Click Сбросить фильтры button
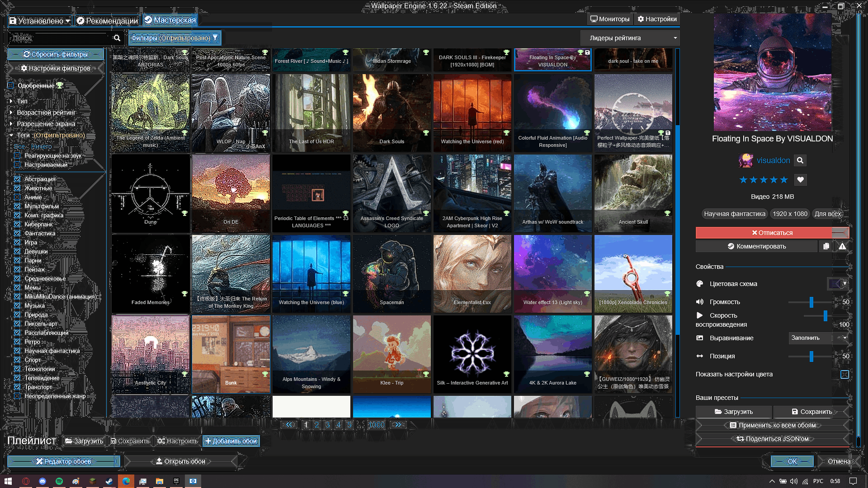The width and height of the screenshot is (868, 488). coord(56,54)
